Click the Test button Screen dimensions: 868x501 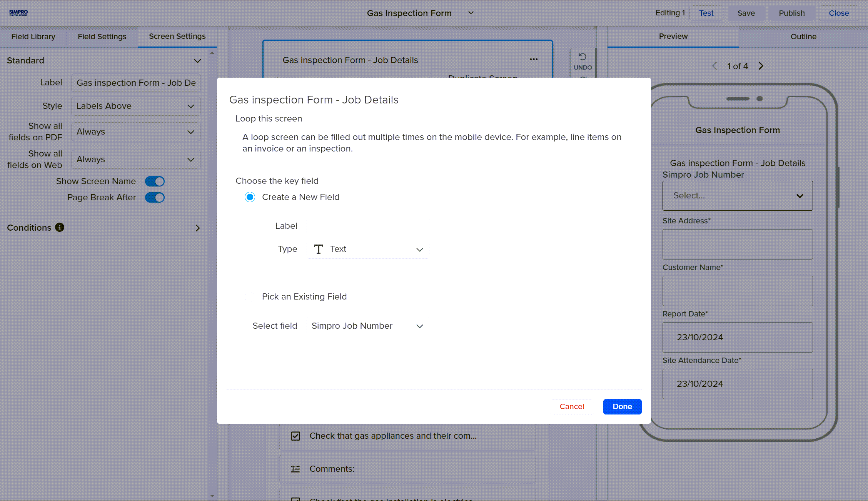coord(706,13)
